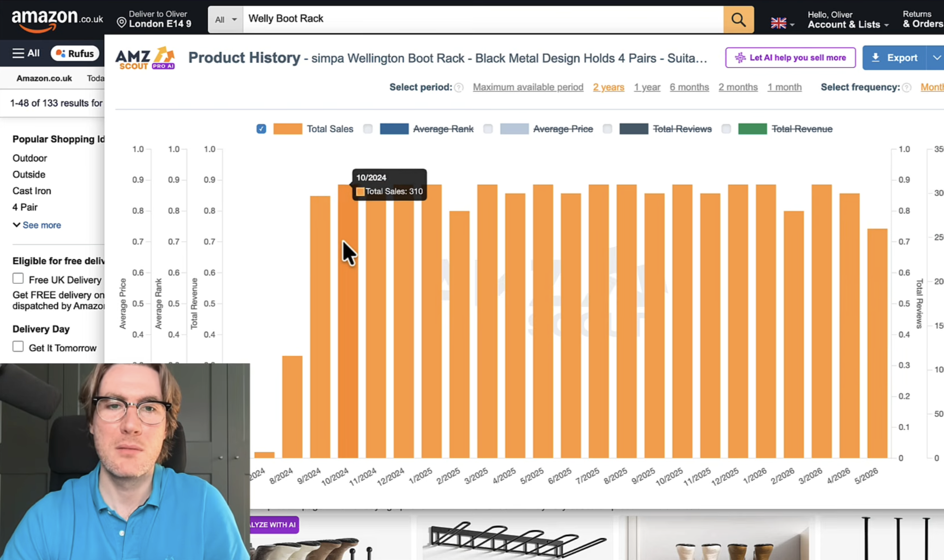
Task: Click the Select period help icon
Action: (459, 88)
